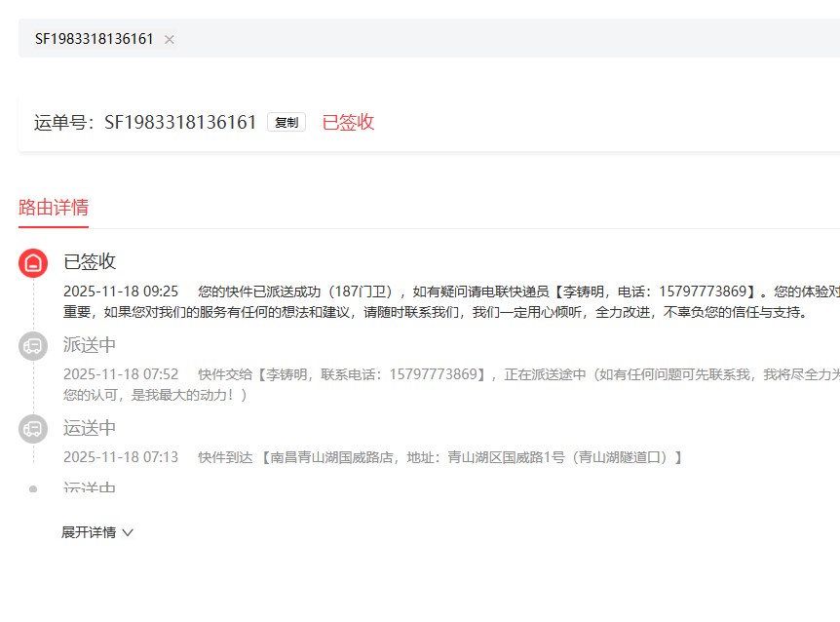840x622 pixels.
Task: Select the 派送中 route step heading
Action: (x=90, y=345)
